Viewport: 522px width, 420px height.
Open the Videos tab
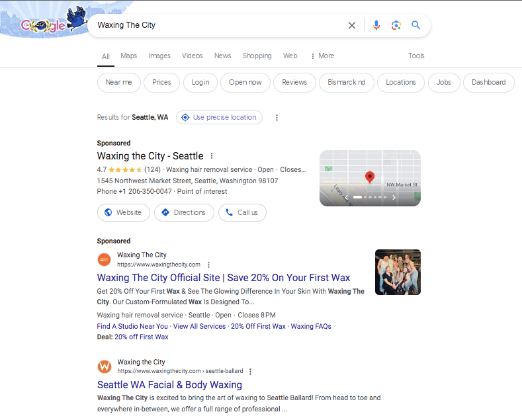click(x=192, y=56)
